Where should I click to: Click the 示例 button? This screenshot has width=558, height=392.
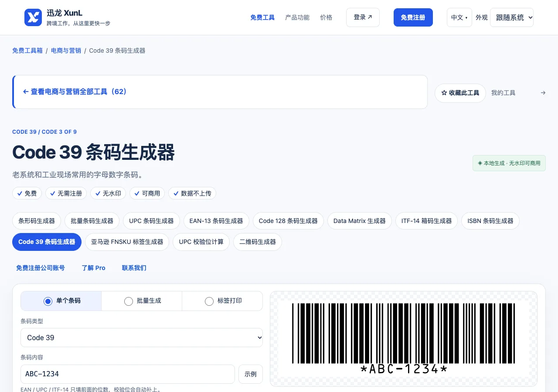pos(251,374)
